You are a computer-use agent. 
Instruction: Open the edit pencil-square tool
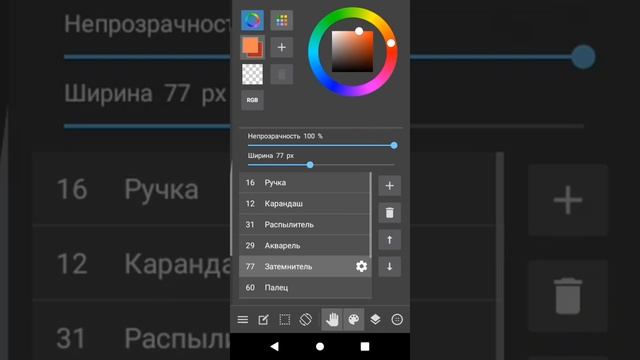tap(263, 320)
